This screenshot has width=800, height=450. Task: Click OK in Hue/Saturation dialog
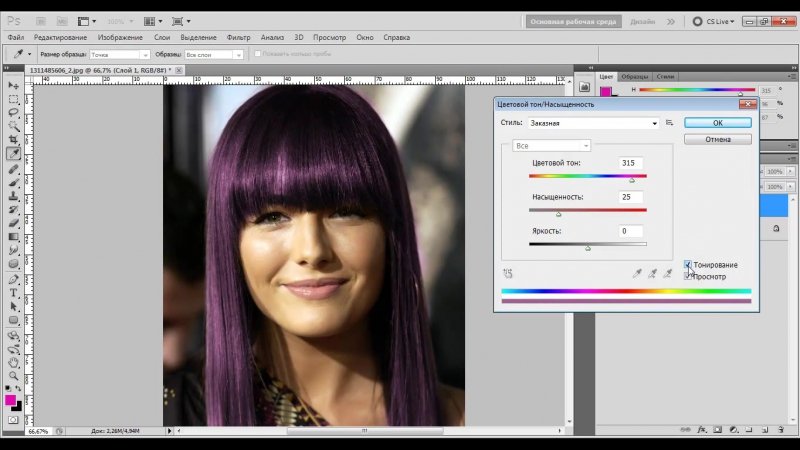[717, 123]
